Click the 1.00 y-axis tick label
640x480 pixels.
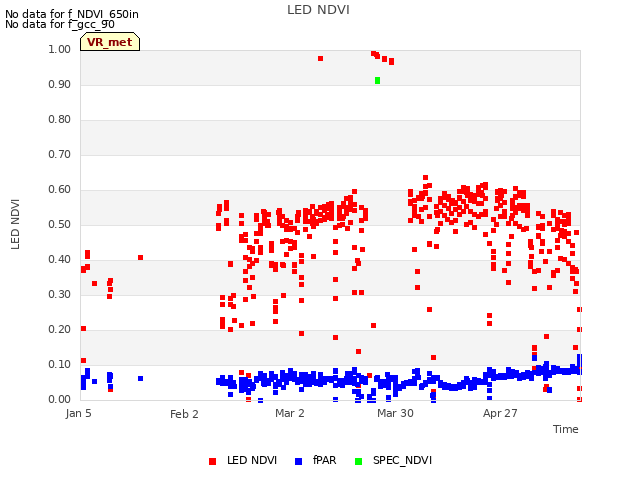[x=60, y=49]
